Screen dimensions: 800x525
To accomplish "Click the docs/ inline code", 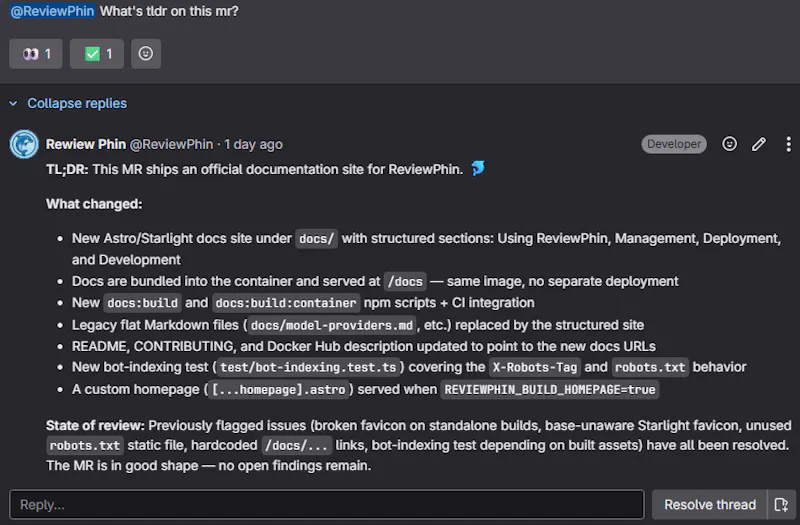I will coord(316,239).
